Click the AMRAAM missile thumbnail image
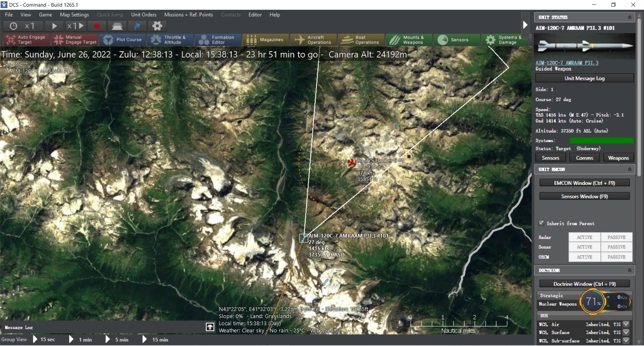Viewport: 644px width, 346px height. [x=585, y=46]
